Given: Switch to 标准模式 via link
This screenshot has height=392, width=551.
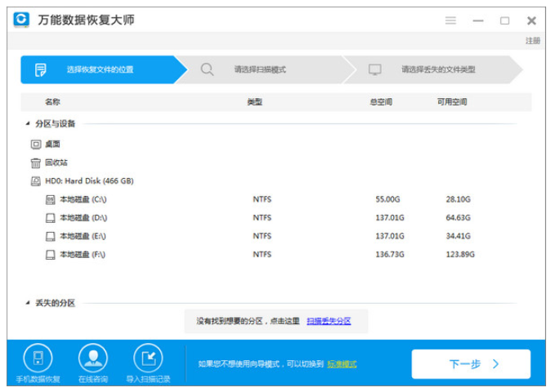Looking at the screenshot, I should pos(342,364).
